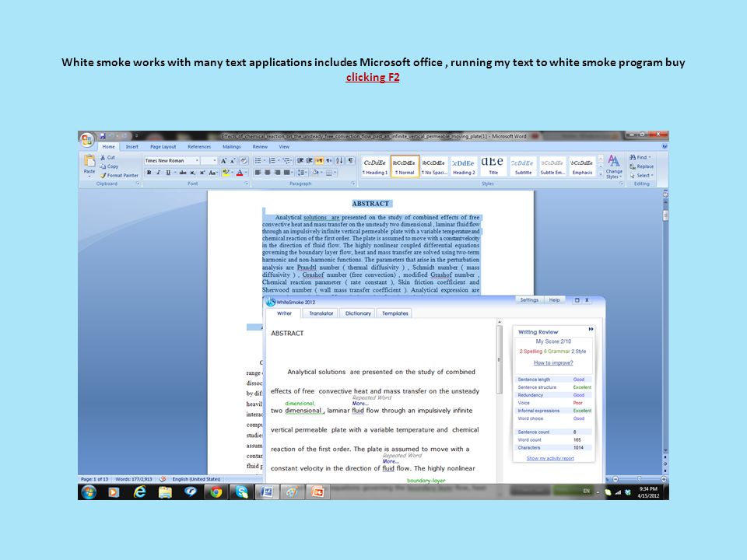
Task: Toggle Superscript formatting
Action: pyautogui.click(x=202, y=173)
